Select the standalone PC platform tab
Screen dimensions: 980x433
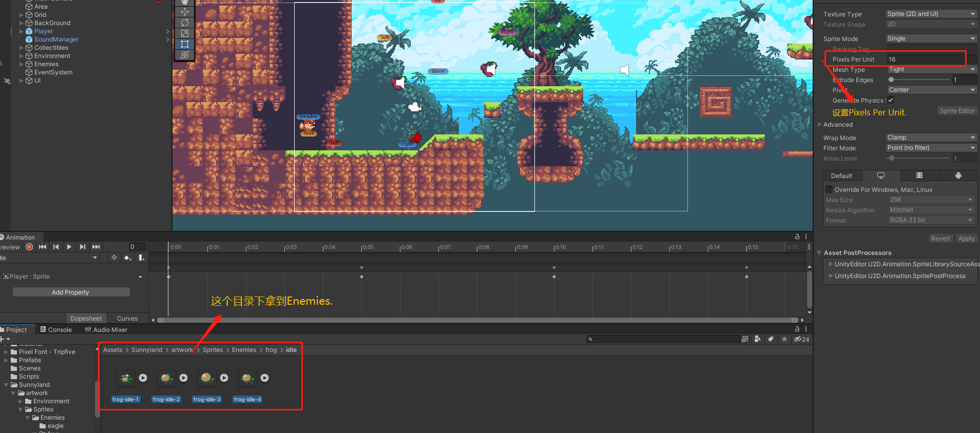click(881, 176)
